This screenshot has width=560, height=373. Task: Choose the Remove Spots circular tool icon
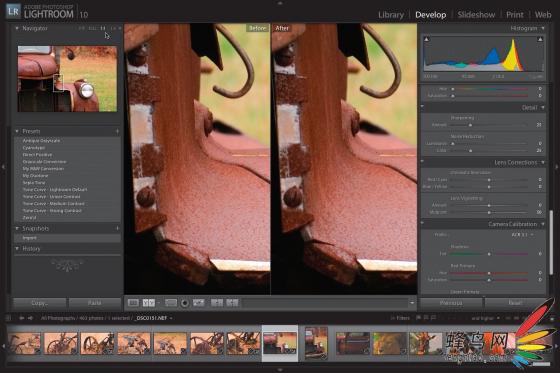point(185,303)
